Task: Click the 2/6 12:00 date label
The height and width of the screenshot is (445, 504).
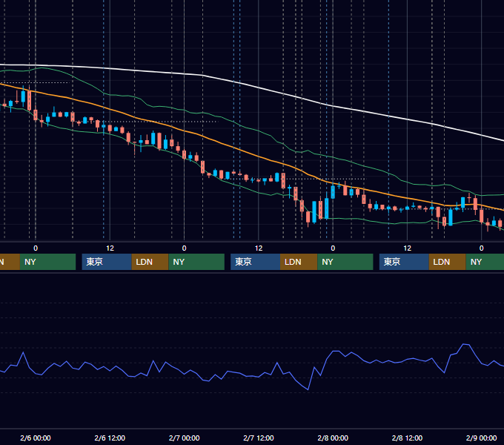Action: click(x=110, y=438)
